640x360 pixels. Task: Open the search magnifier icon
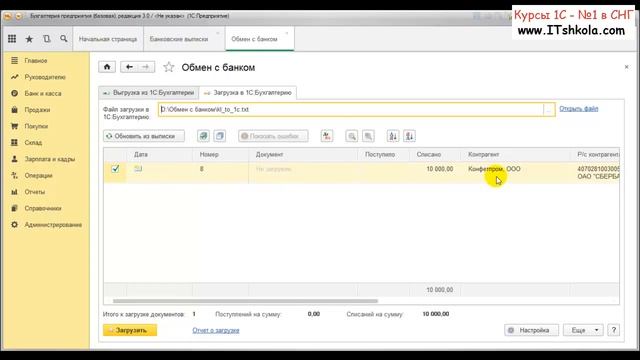pos(64,39)
